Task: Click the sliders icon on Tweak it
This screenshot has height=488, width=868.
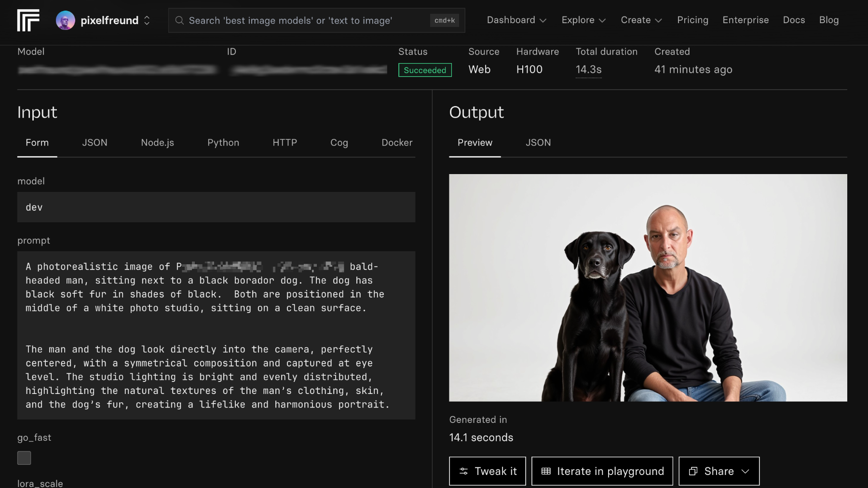Action: pyautogui.click(x=463, y=471)
